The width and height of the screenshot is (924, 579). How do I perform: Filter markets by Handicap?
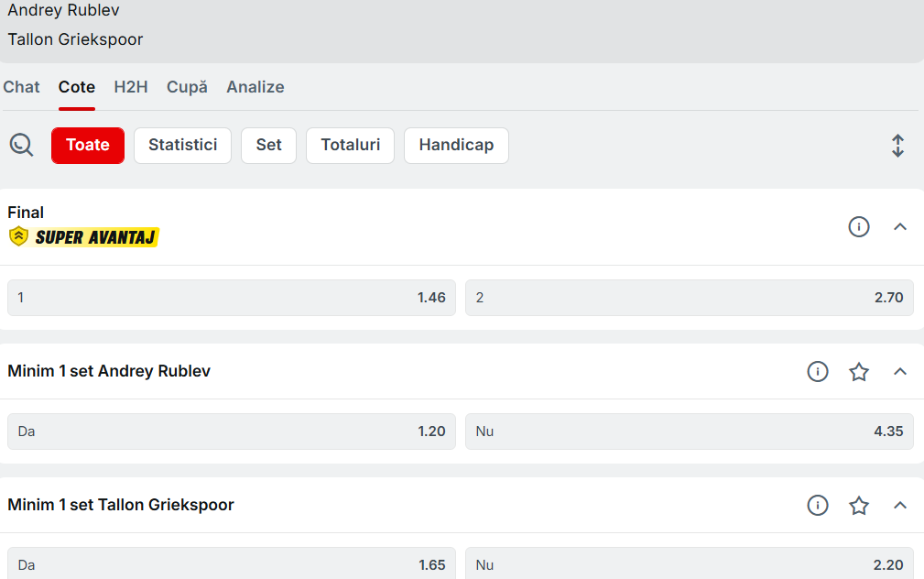pos(456,146)
